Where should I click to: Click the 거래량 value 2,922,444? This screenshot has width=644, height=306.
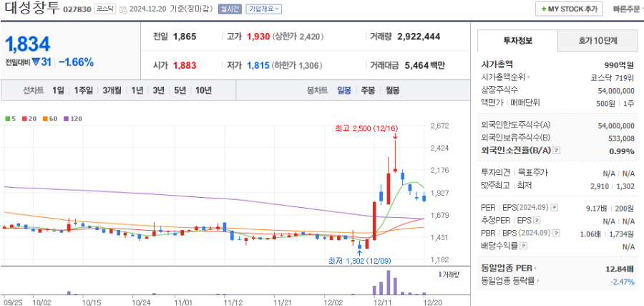tap(419, 37)
